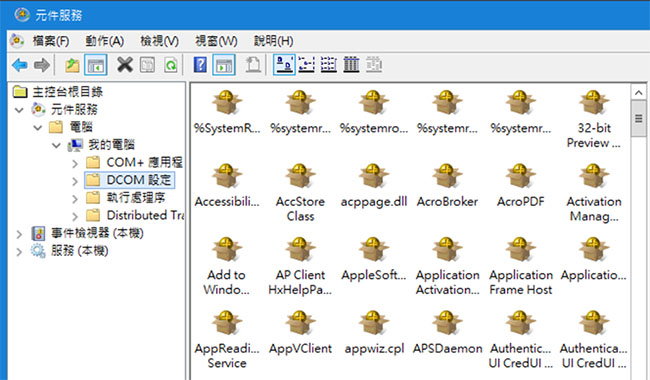Toggle the action pane toolbar button
The image size is (650, 380).
point(224,65)
